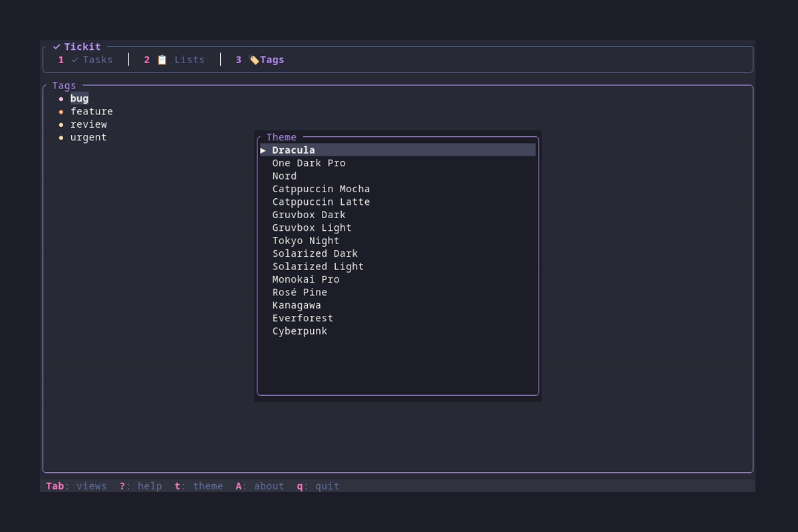798x532 pixels.
Task: Select the Catppuccin Mocha theme
Action: click(321, 189)
